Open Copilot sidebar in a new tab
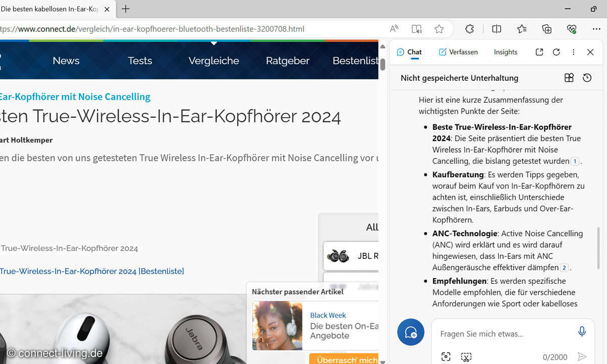The height and width of the screenshot is (364, 607). point(539,52)
